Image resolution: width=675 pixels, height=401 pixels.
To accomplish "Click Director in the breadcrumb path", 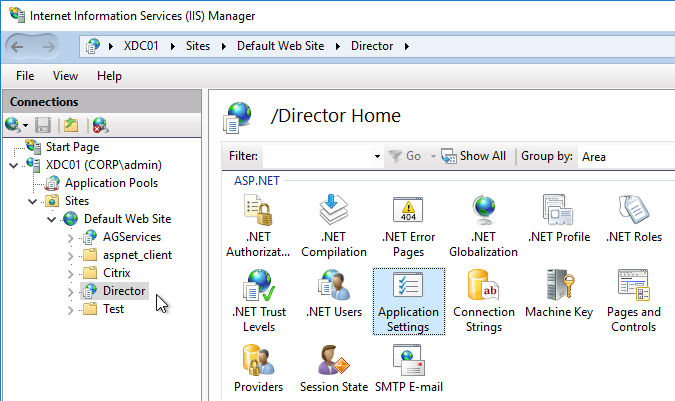I will click(372, 46).
